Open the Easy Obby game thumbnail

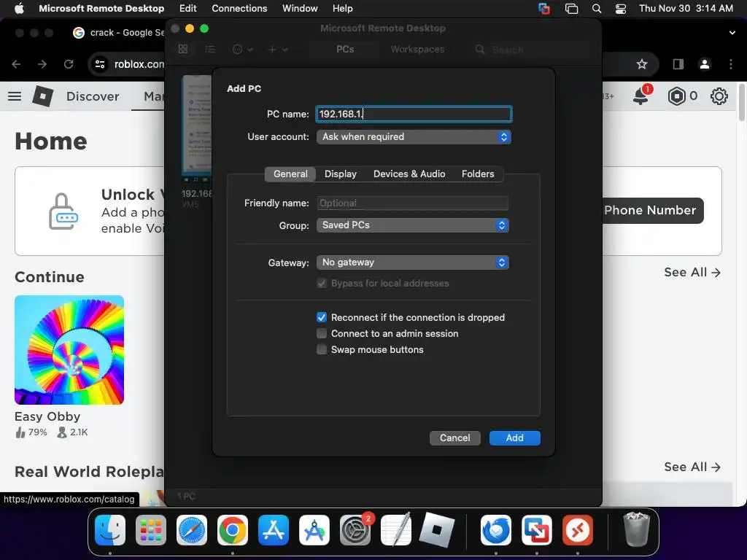pyautogui.click(x=69, y=350)
